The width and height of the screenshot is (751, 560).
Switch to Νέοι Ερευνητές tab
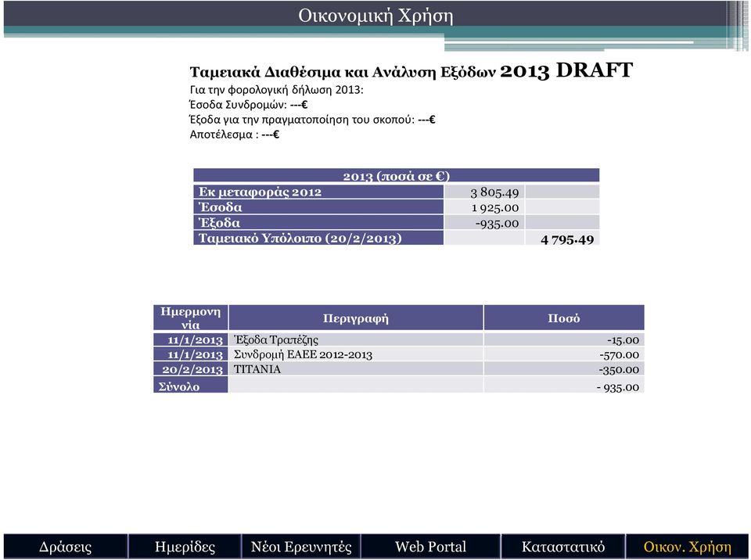[300, 546]
